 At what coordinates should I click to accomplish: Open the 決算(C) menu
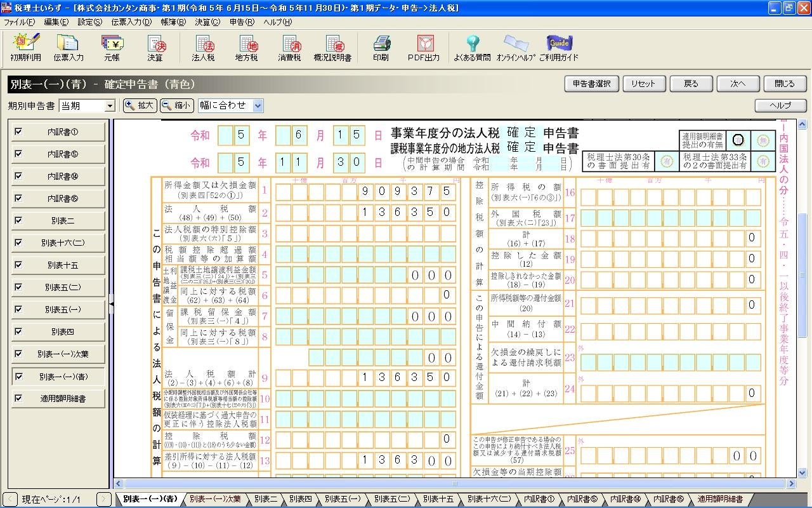207,22
